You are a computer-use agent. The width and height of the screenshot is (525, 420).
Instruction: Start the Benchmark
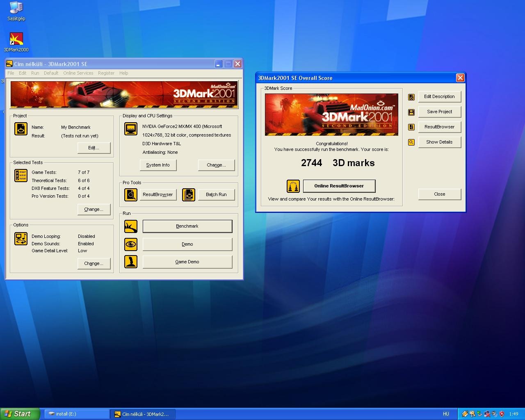187,226
